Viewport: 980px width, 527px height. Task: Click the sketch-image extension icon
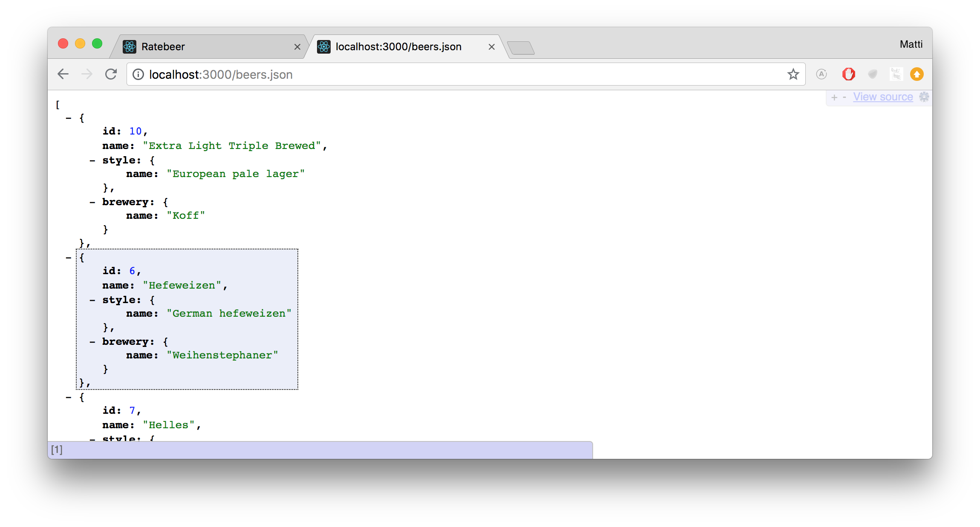[896, 74]
